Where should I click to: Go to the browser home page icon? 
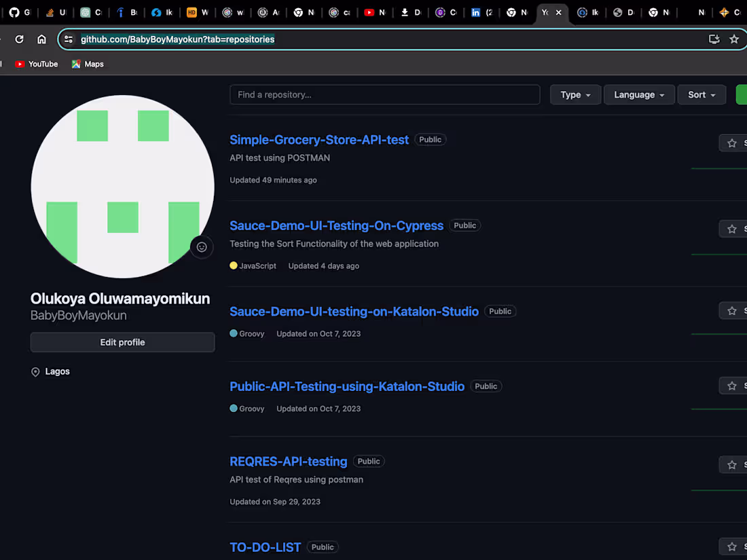pos(42,39)
